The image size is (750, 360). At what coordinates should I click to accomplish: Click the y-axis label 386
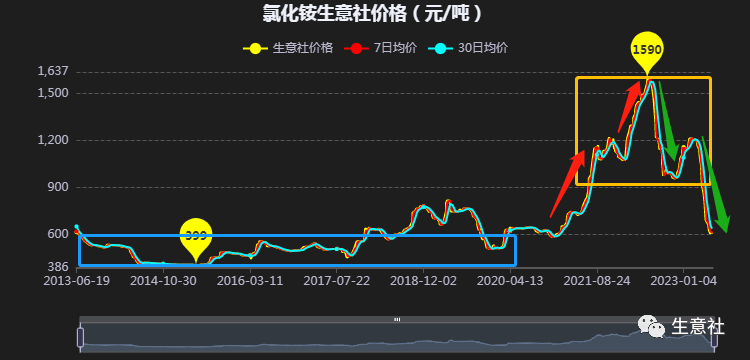coord(59,267)
